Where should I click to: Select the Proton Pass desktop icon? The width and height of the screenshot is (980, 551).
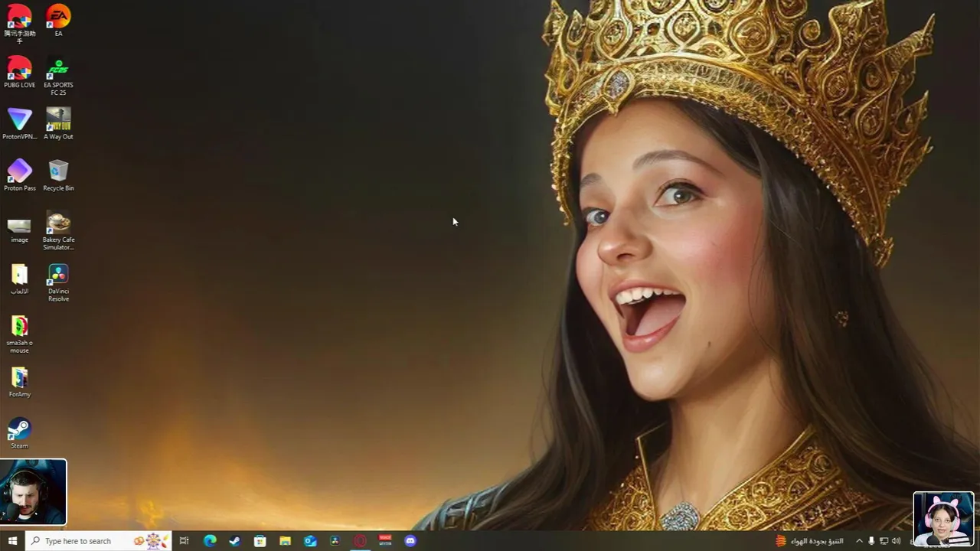point(19,175)
